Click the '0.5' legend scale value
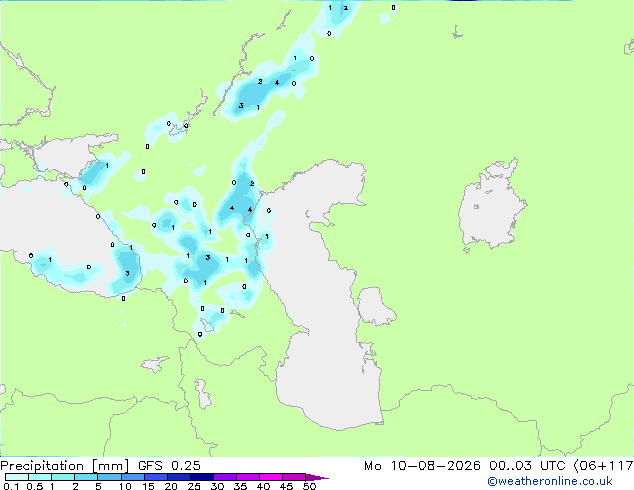The height and width of the screenshot is (490, 634). point(34,486)
